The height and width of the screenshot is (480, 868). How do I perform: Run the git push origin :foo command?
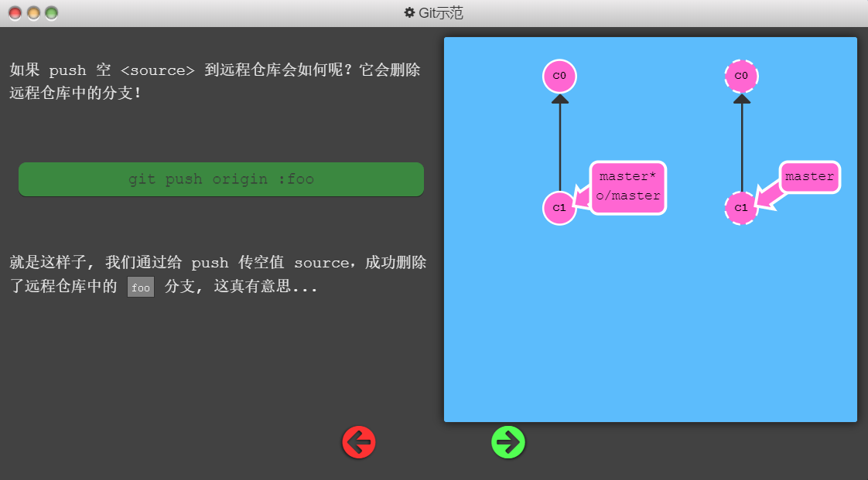pos(221,179)
